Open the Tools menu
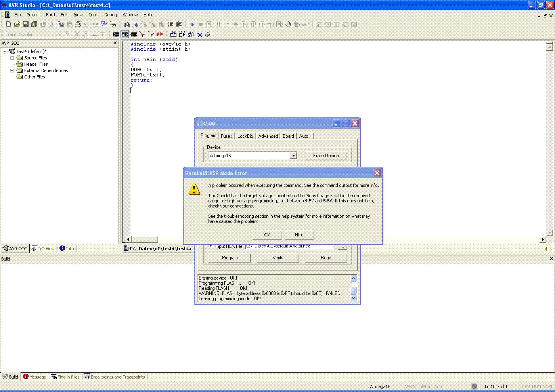Viewport: 555px width, 392px height. [94, 15]
